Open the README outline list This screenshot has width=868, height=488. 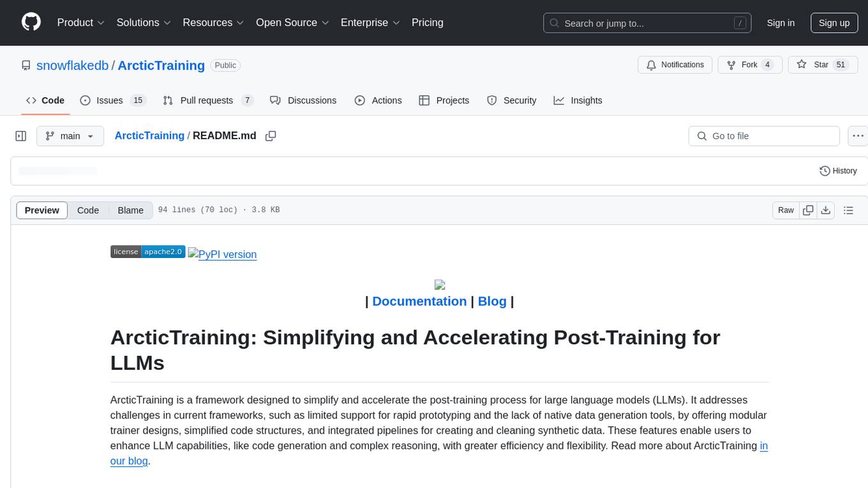point(848,210)
